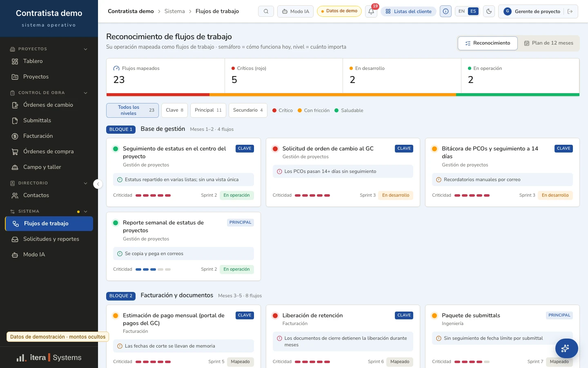Filter flows by Principal 11
Image resolution: width=588 pixels, height=368 pixels.
[208, 110]
